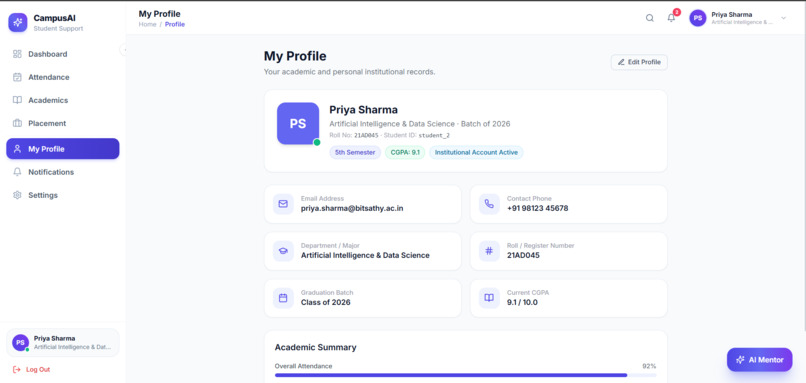Click the Priya Sharma user card in sidebar footer
The image size is (806, 383).
(63, 342)
